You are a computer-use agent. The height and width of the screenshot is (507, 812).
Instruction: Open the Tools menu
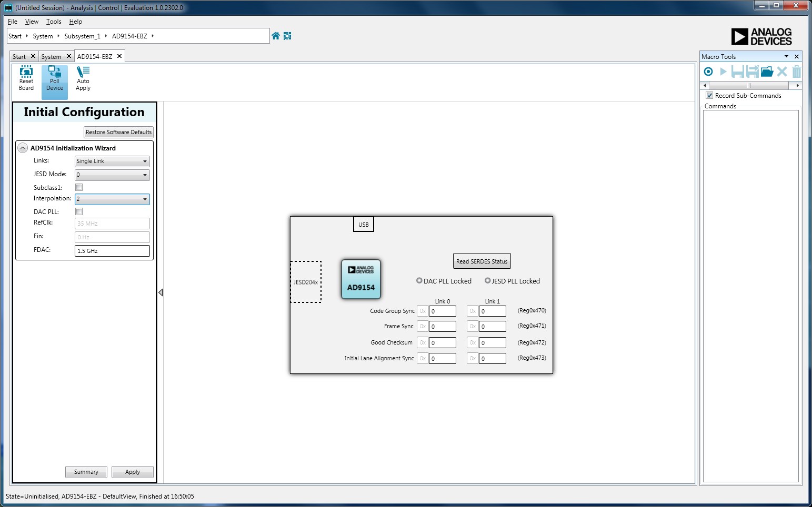[x=54, y=22]
